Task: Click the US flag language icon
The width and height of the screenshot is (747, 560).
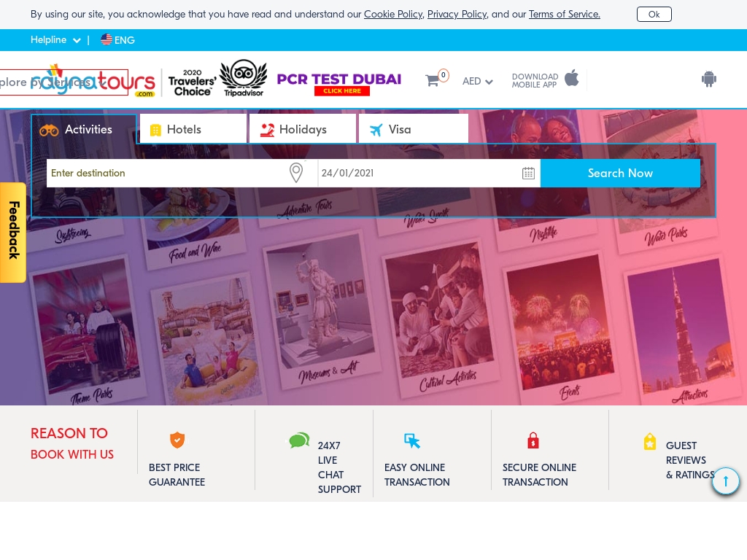Action: (107, 39)
